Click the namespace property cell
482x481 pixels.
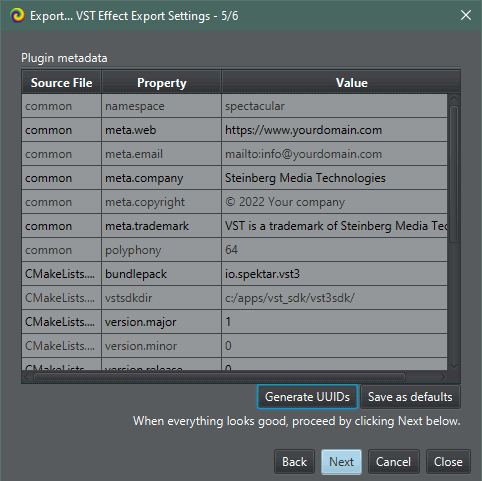coord(162,106)
